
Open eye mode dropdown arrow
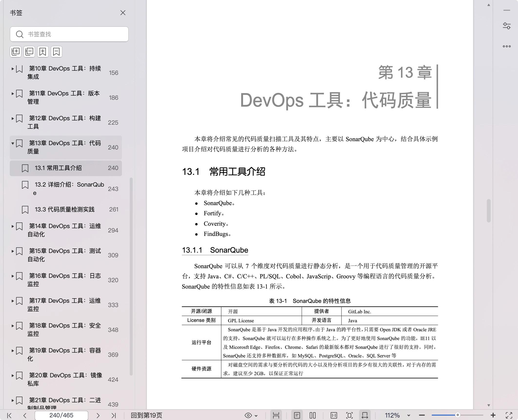click(256, 416)
